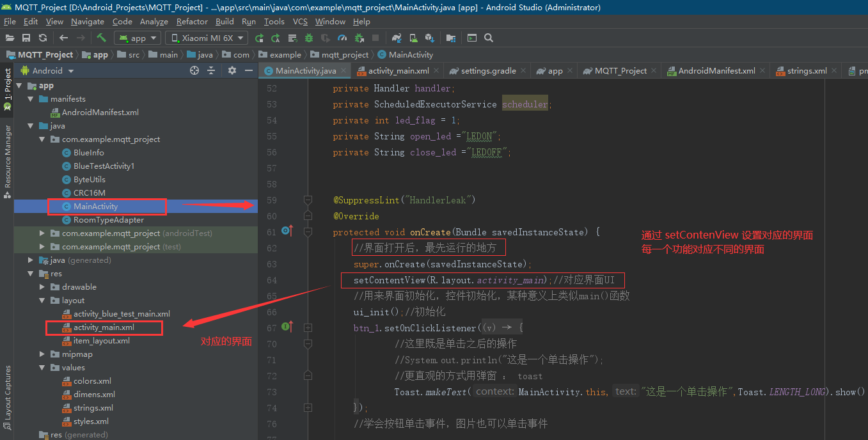868x440 pixels.
Task: Open SDK Manager icon
Action: [x=430, y=38]
